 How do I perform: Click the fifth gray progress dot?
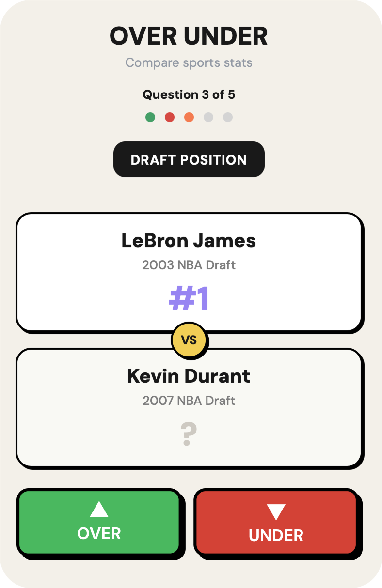228,117
